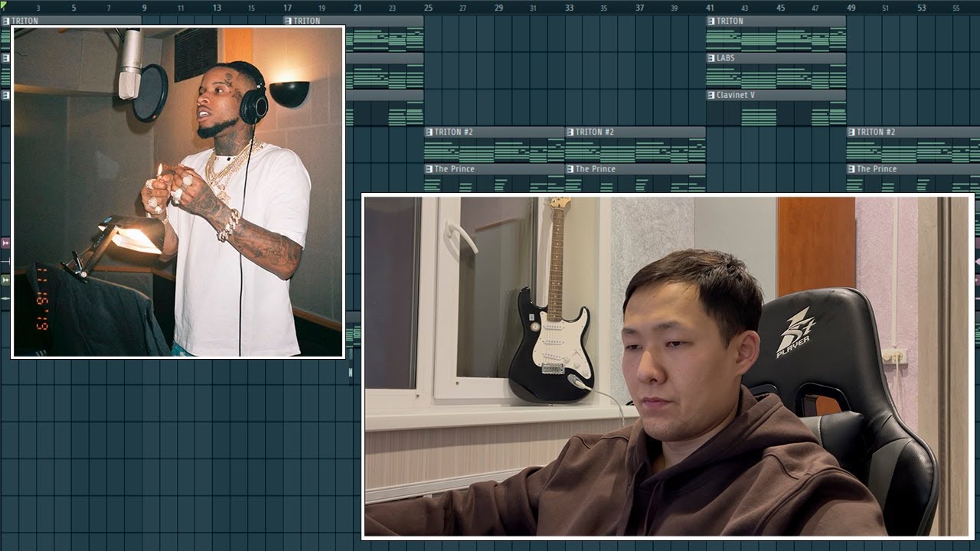Viewport: 980px width, 551px height.
Task: Open menu icon of TRITON clip at bar 1
Action: click(6, 21)
